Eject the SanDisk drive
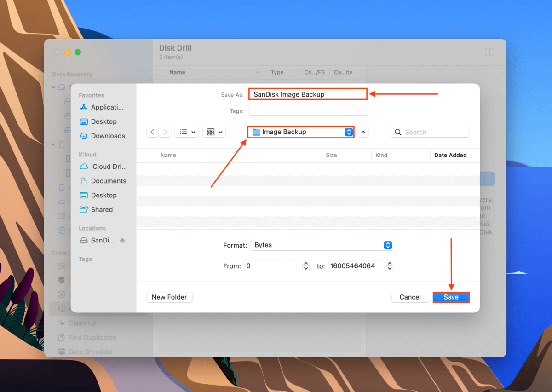Image resolution: width=552 pixels, height=392 pixels. (x=122, y=240)
